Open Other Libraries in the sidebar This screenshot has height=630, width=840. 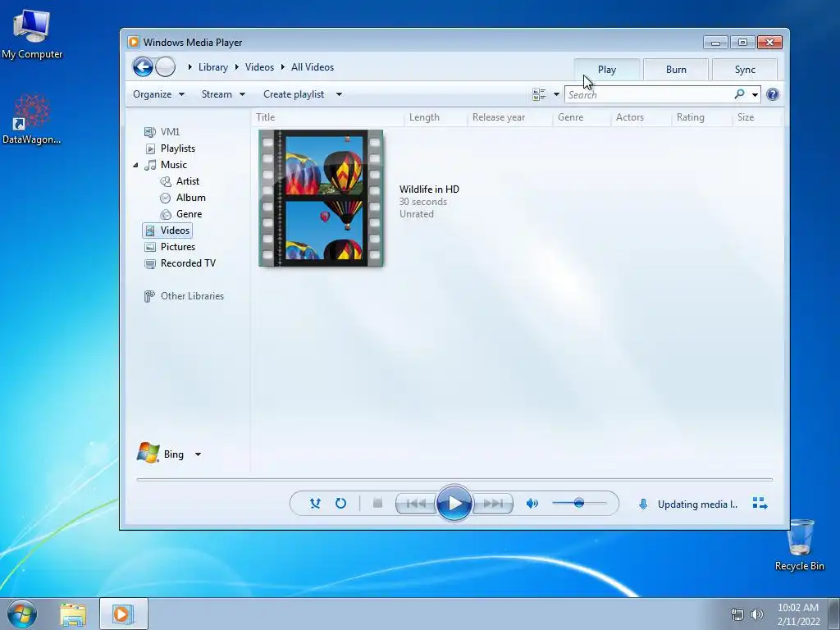point(184,296)
